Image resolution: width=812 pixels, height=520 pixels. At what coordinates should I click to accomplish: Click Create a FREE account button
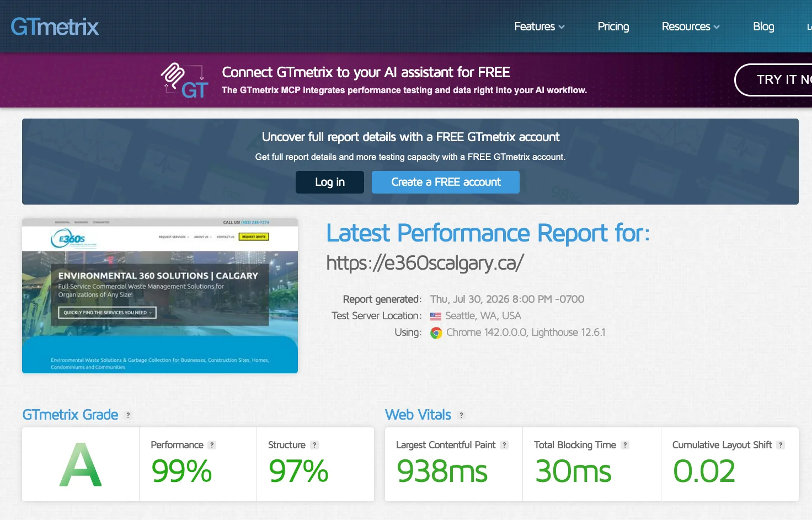click(446, 182)
